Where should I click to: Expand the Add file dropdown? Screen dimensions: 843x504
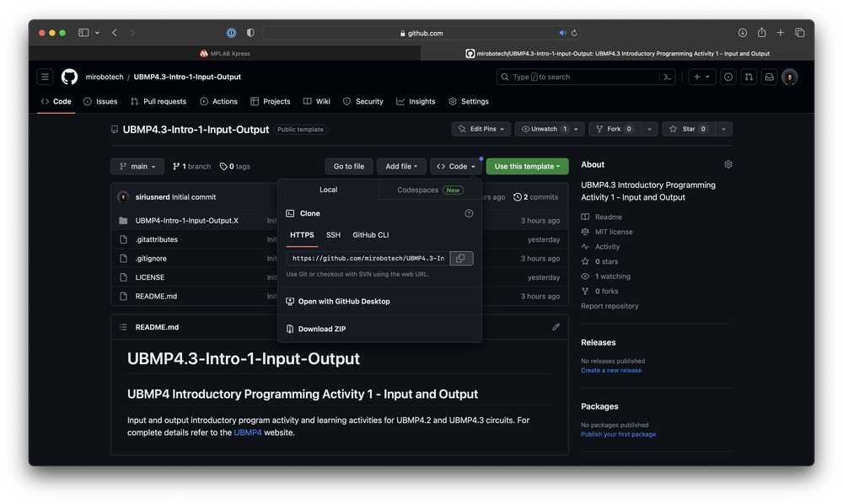[401, 167]
